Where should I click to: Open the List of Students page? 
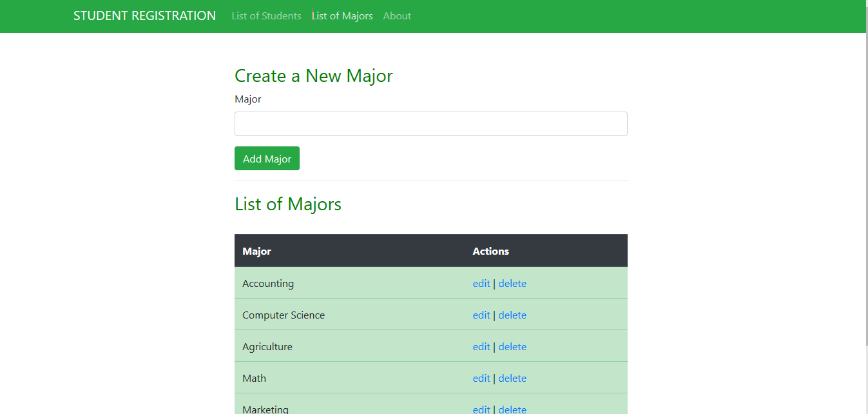(x=266, y=16)
